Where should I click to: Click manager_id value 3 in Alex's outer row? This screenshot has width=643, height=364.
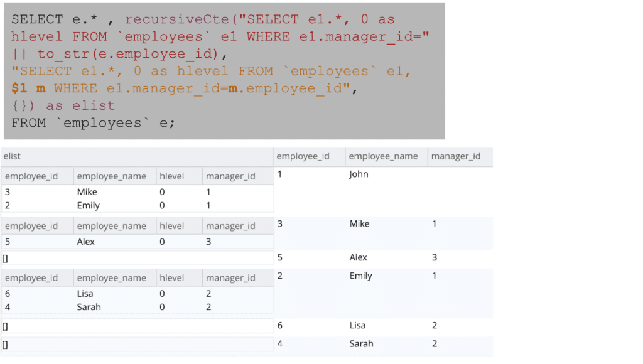[x=434, y=257]
